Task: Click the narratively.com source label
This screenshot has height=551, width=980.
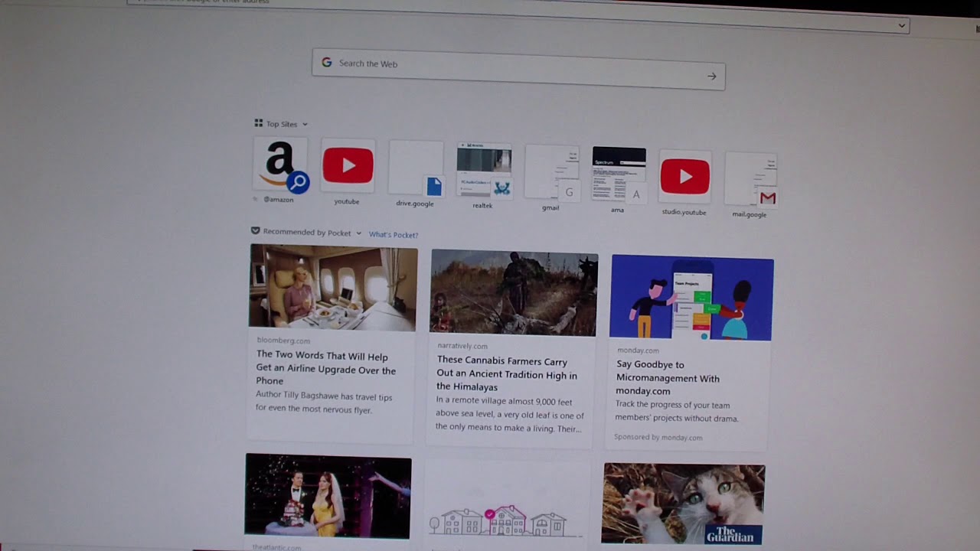Action: [x=462, y=346]
